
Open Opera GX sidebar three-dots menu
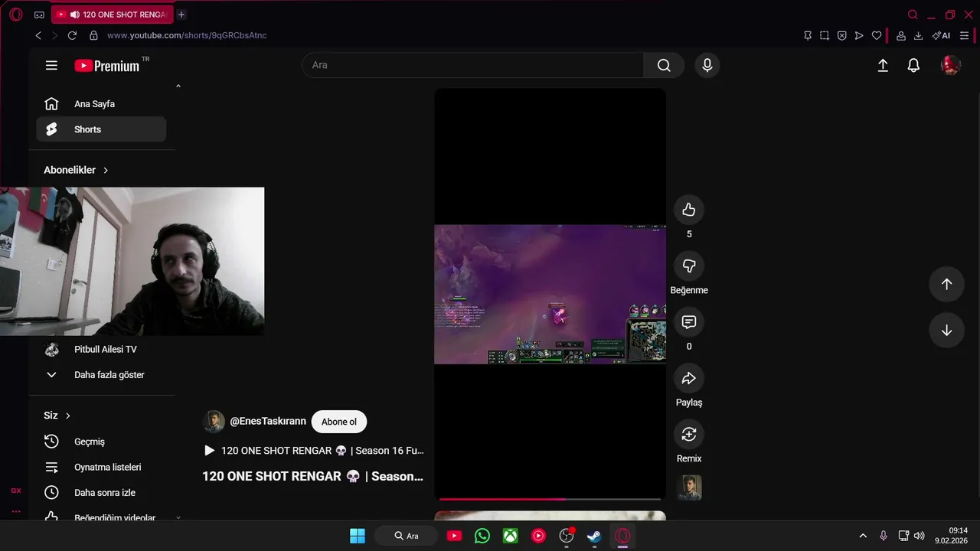(x=16, y=511)
